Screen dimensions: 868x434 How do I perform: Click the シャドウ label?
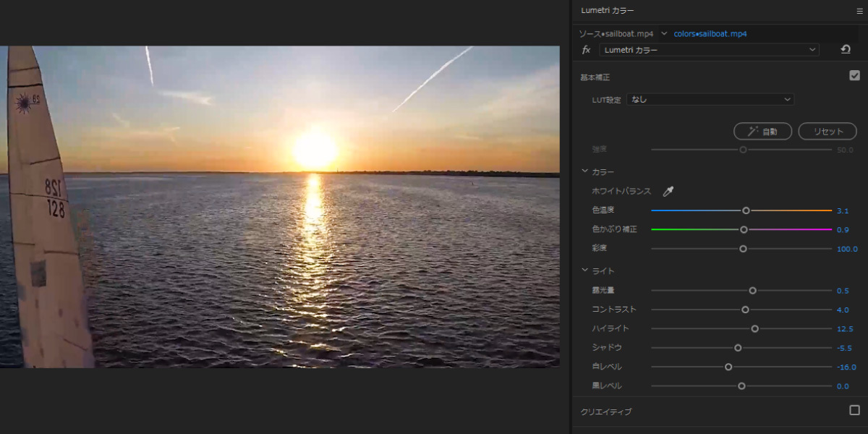pyautogui.click(x=606, y=348)
